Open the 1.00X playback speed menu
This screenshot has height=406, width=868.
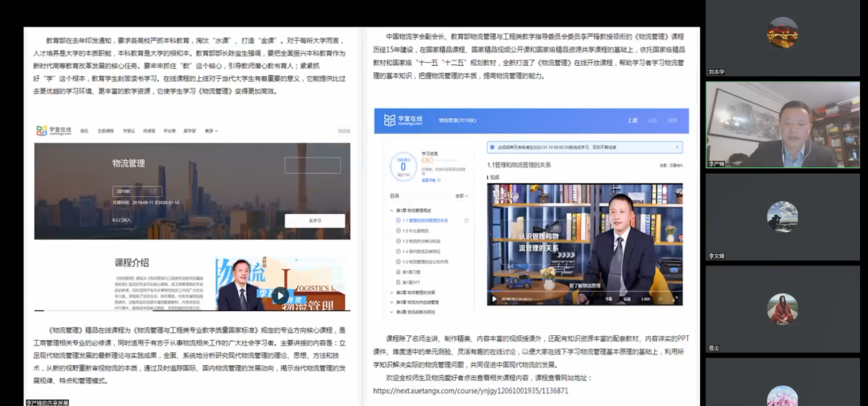pyautogui.click(x=645, y=299)
